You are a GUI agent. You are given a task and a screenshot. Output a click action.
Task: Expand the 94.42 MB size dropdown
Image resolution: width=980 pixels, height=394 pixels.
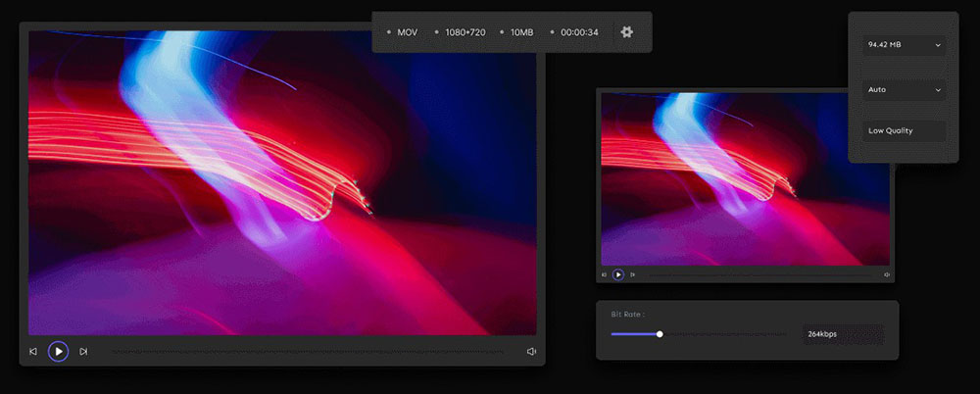(x=903, y=45)
